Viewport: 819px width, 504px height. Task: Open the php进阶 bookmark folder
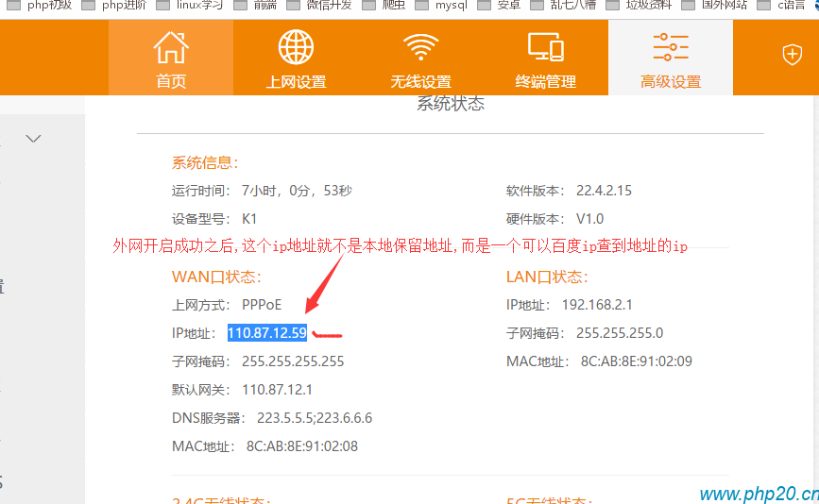115,6
